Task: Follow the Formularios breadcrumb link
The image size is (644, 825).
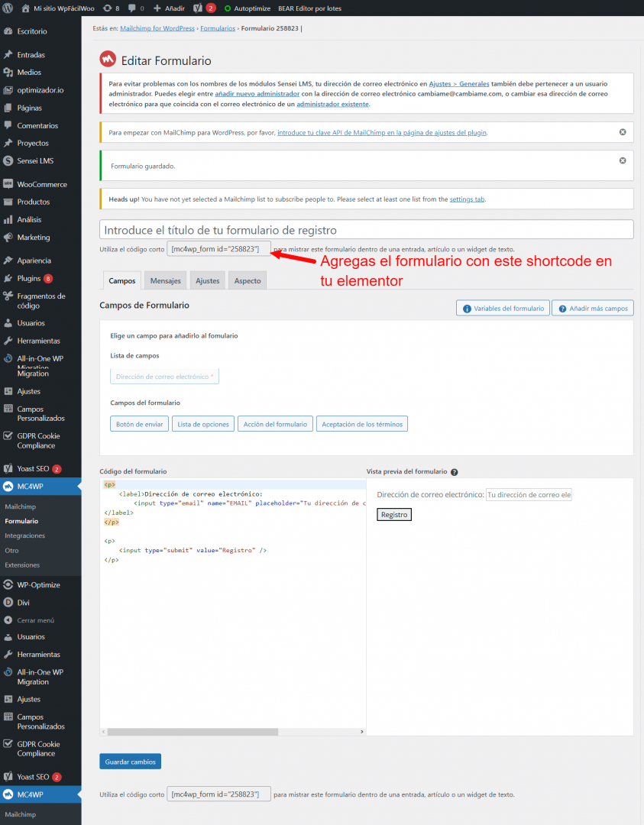Action: tap(218, 28)
